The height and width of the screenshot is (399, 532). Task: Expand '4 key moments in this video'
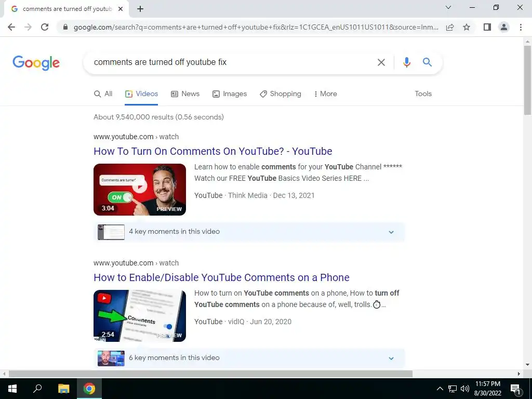[x=249, y=232]
